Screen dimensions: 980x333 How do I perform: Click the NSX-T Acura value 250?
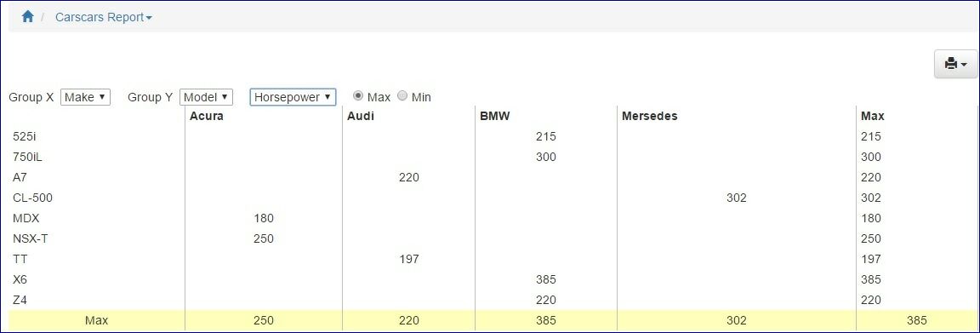pyautogui.click(x=263, y=238)
